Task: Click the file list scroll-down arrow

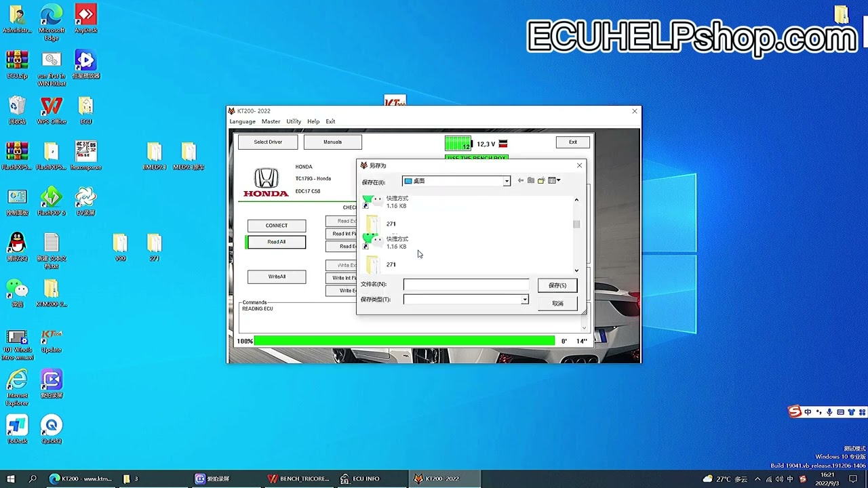Action: tap(576, 270)
